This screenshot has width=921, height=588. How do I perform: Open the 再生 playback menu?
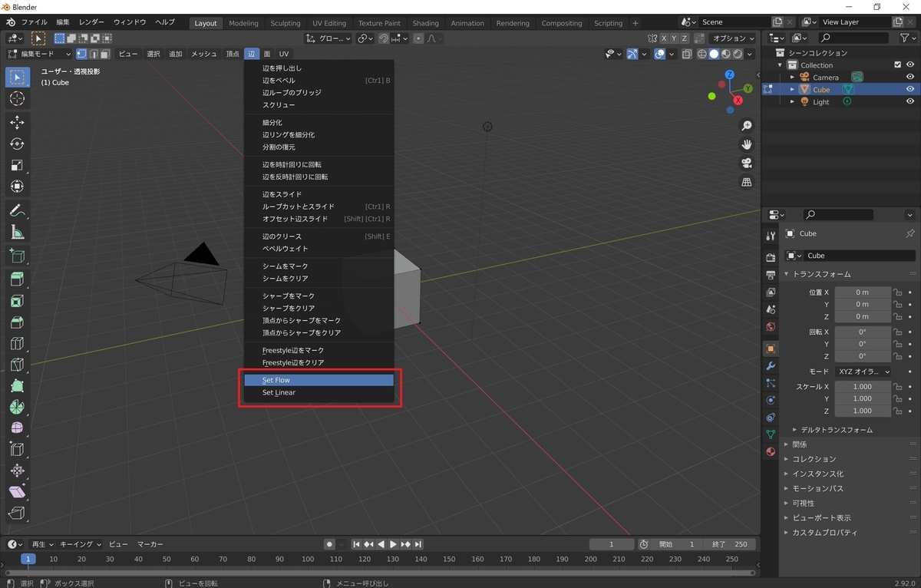pos(42,544)
